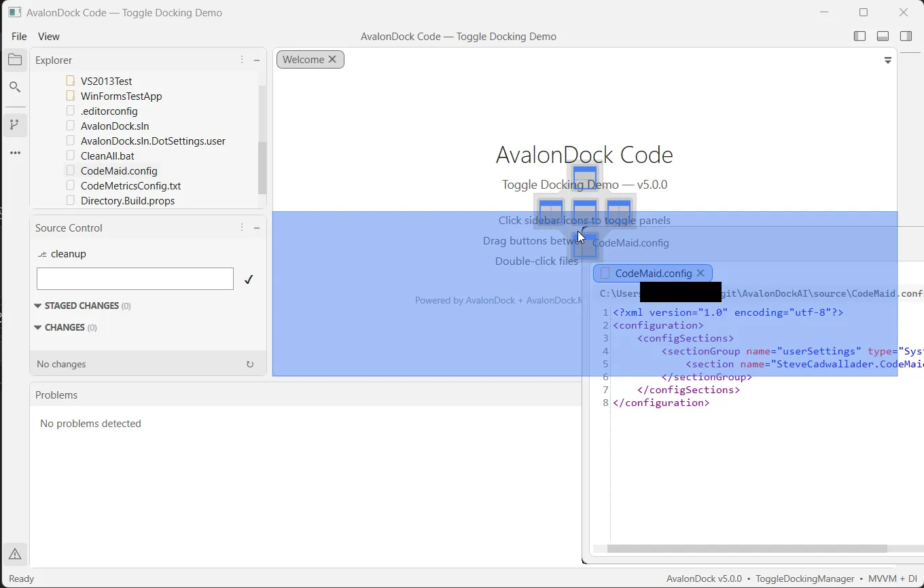The image size is (924, 588).
Task: Select the WinFormsTestApp folder
Action: coord(121,96)
